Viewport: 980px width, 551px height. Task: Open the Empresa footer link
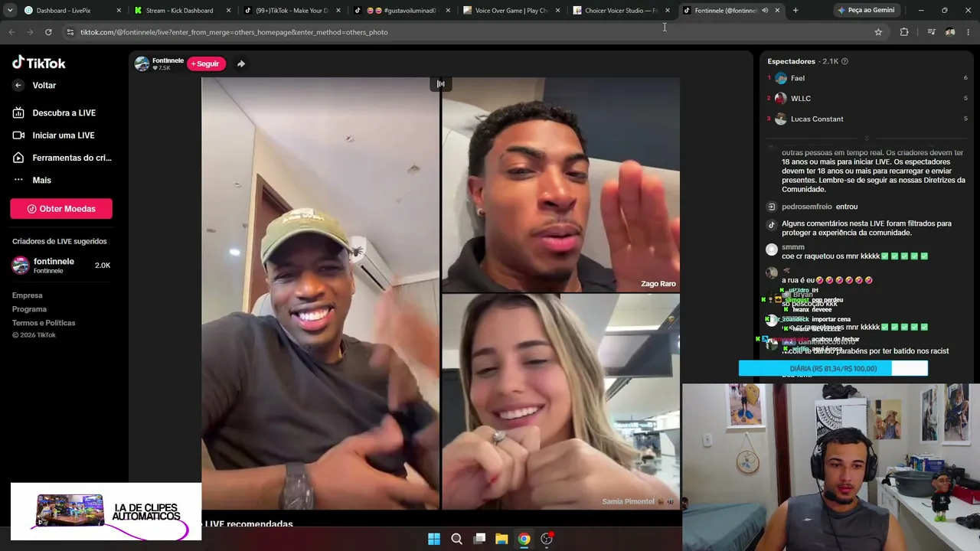pos(28,295)
